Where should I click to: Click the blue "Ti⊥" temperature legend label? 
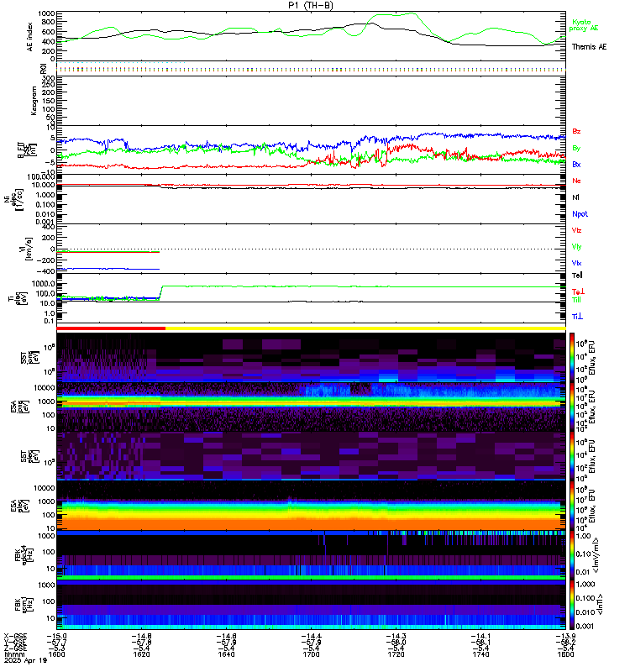coord(577,317)
